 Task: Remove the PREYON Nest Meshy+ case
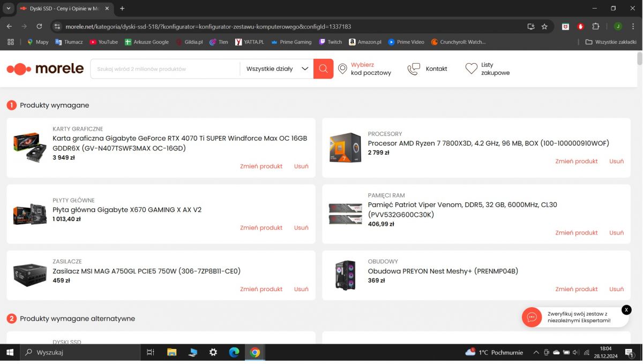(x=616, y=289)
